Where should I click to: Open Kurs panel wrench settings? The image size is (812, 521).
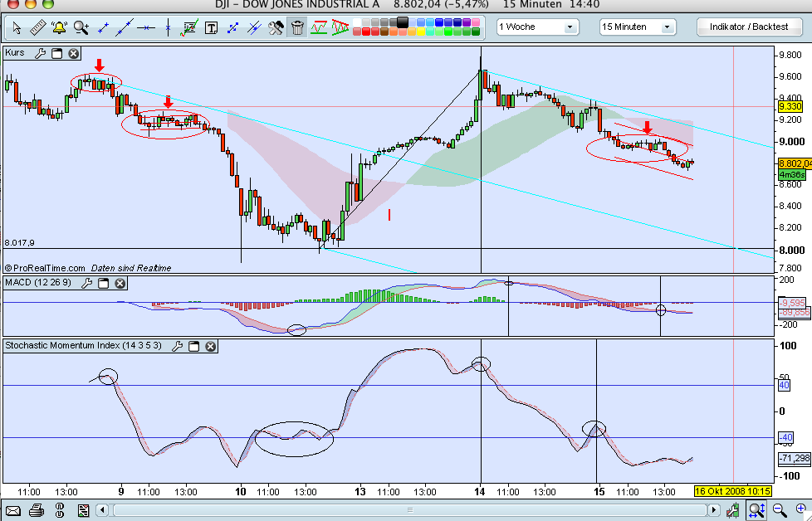point(41,53)
